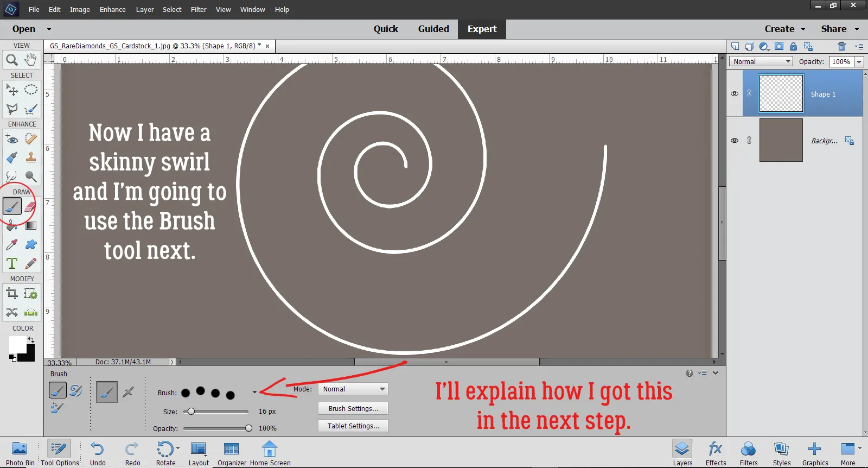
Task: Click the Tablet Settings button
Action: (x=353, y=426)
